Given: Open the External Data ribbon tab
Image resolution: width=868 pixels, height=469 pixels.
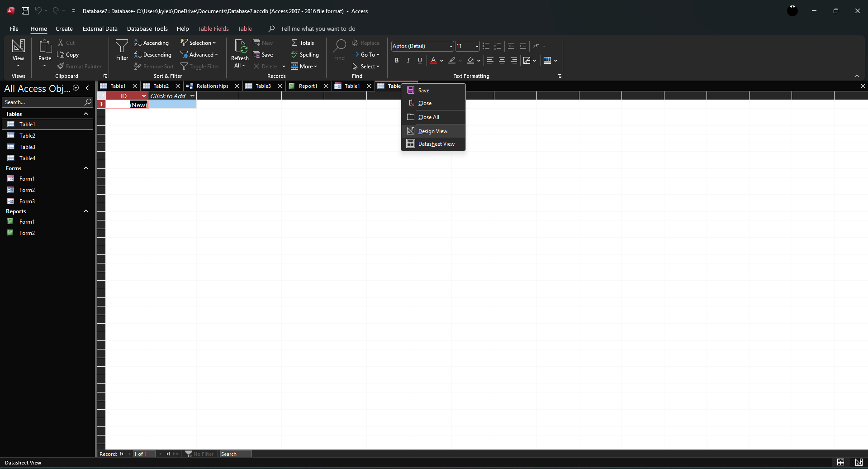Looking at the screenshot, I should pyautogui.click(x=100, y=29).
